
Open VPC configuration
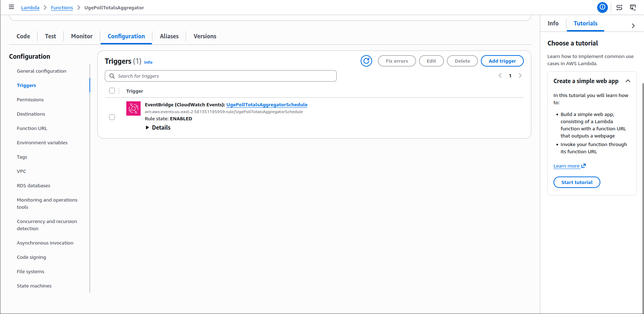click(x=21, y=171)
